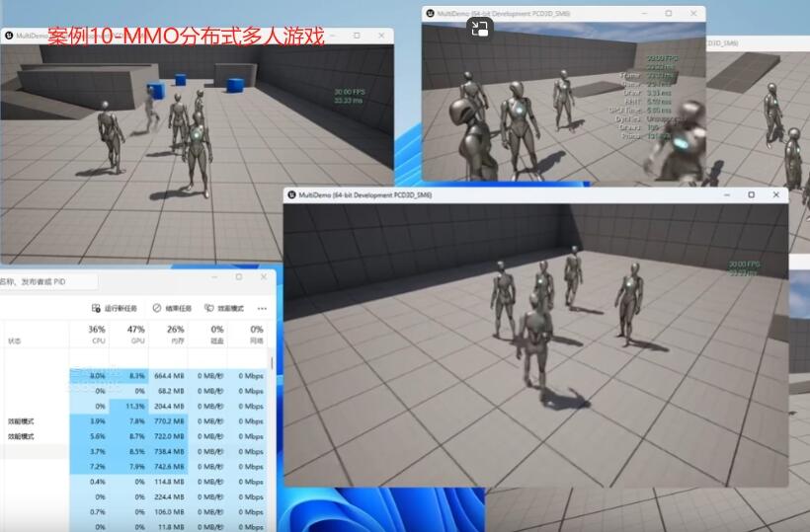Select the process row using 664.4 MB
Image resolution: width=810 pixels, height=532 pixels.
click(133, 376)
